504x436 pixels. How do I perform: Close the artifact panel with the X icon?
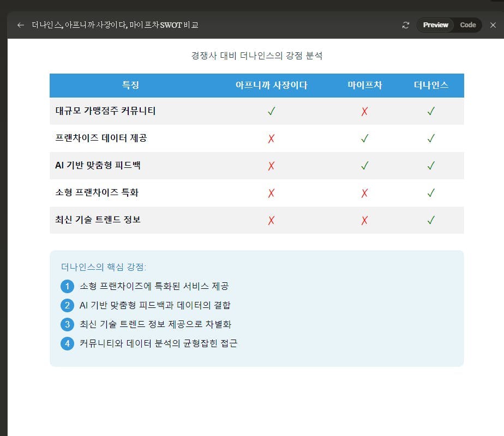click(493, 25)
